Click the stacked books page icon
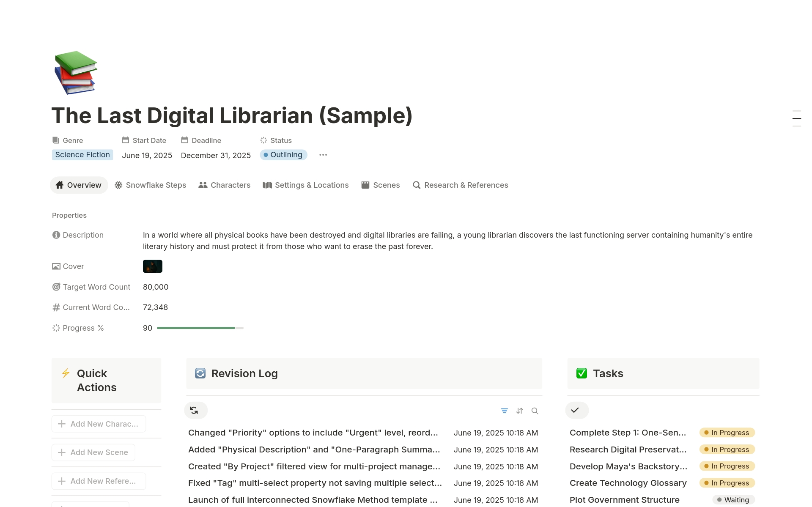This screenshot has width=812, height=507. coord(76,73)
